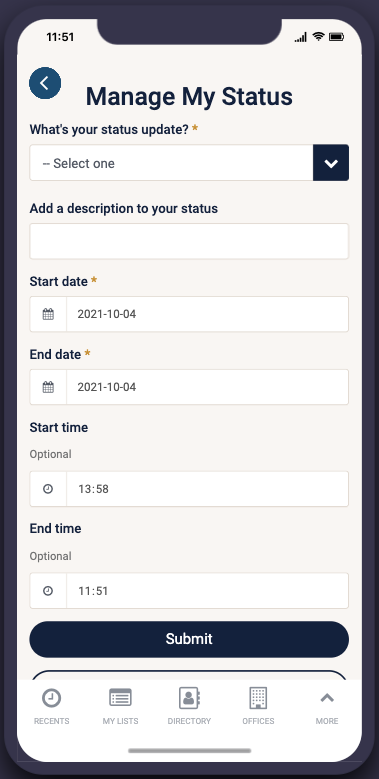Click the outlined button below Submit

tap(189, 675)
